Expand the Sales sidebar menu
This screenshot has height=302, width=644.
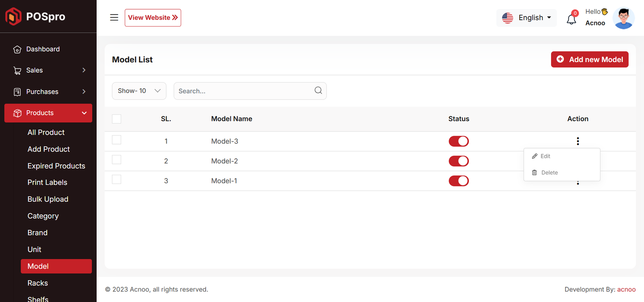(48, 70)
